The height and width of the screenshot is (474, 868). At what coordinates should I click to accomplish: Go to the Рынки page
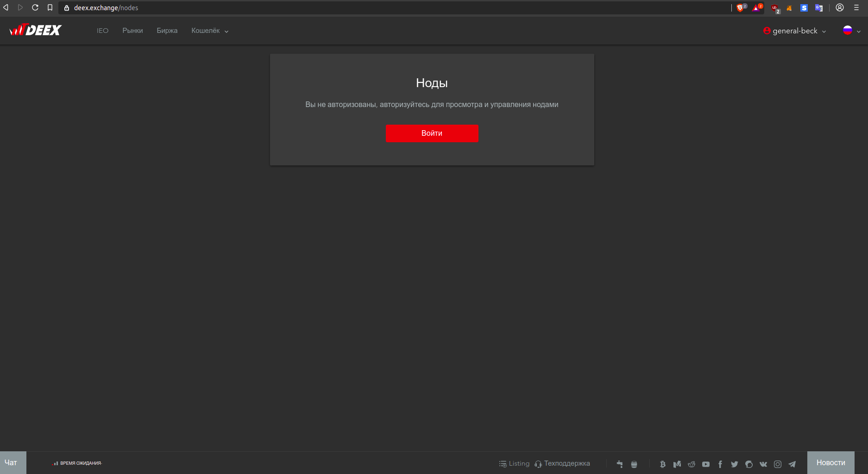[132, 31]
